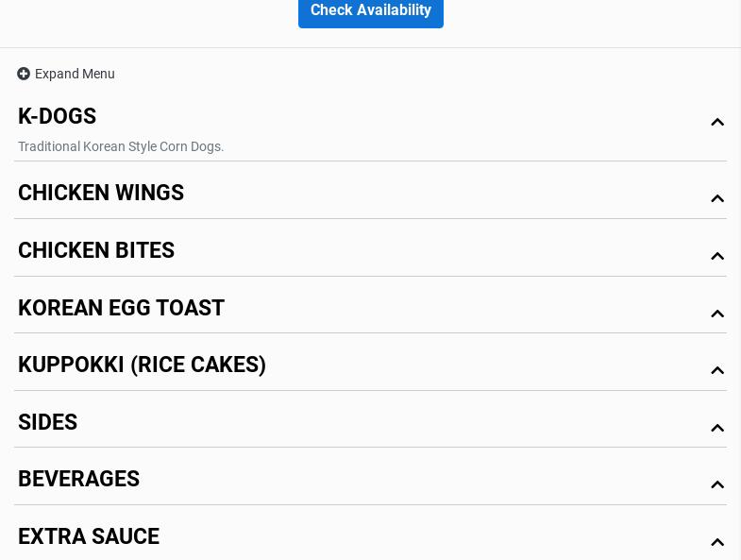Click the Expand Menu text link

(75, 74)
